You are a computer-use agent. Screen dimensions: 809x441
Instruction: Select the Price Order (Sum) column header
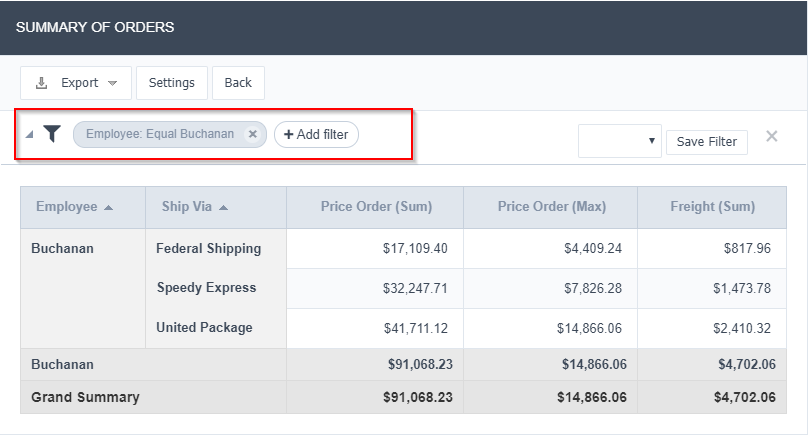[376, 207]
